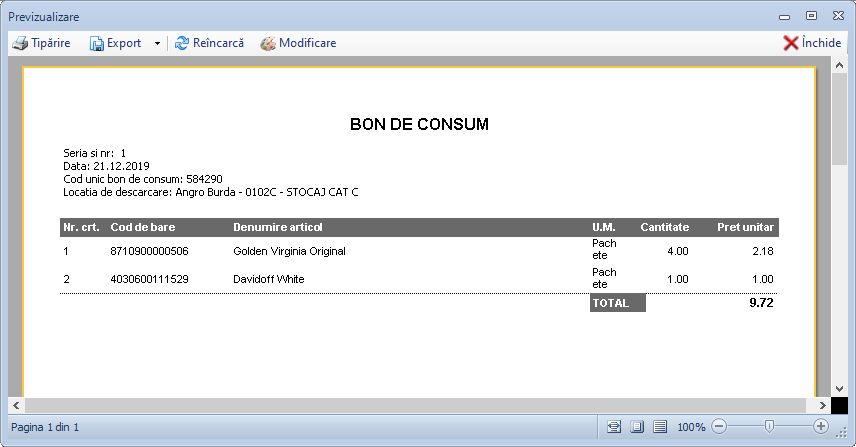Select single page layout view icon

tap(637, 427)
